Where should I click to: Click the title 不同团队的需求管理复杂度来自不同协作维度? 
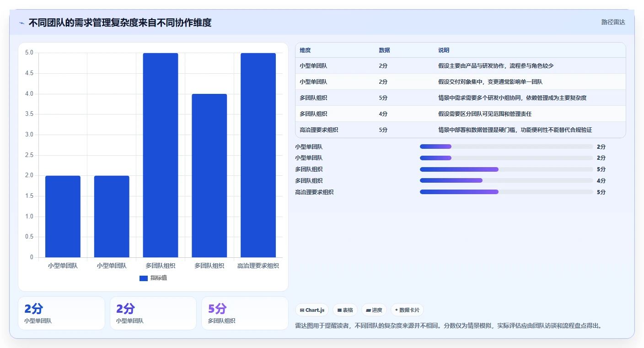pos(120,22)
